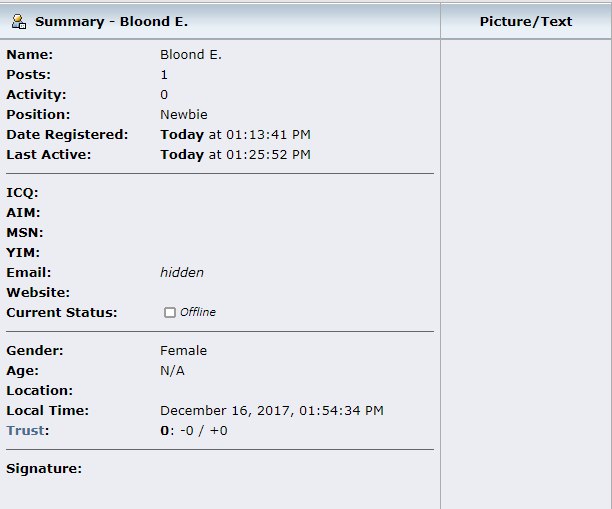612x509 pixels.
Task: Click the ICQ label
Action: (22, 193)
